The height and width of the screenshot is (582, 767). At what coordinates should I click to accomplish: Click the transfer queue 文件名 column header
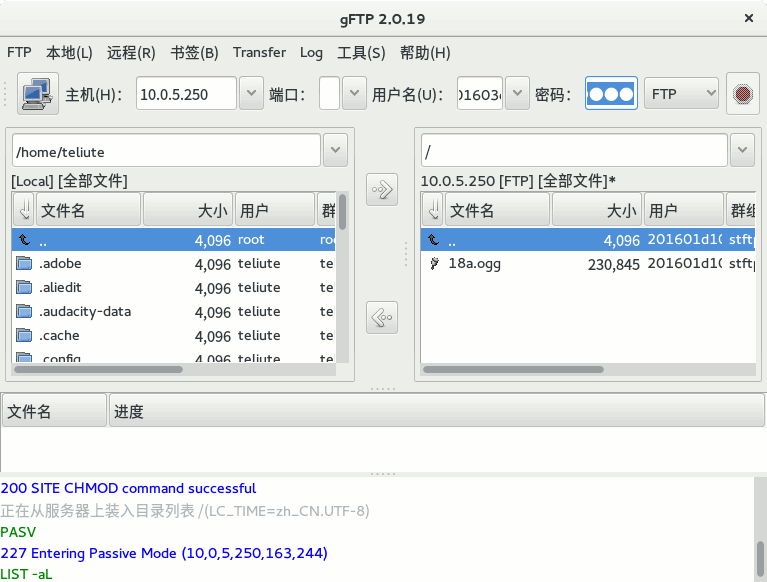[x=54, y=411]
